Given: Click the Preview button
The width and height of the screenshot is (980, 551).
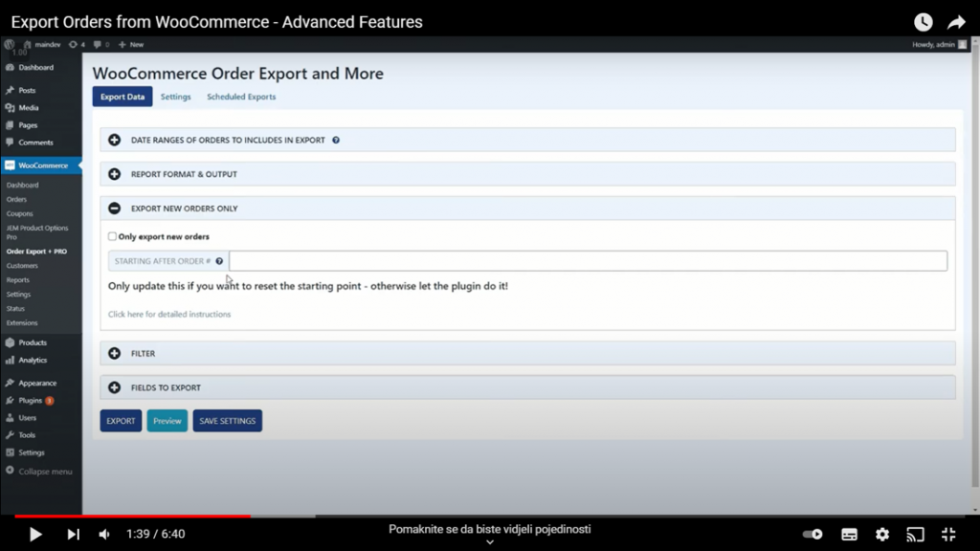Looking at the screenshot, I should 167,421.
